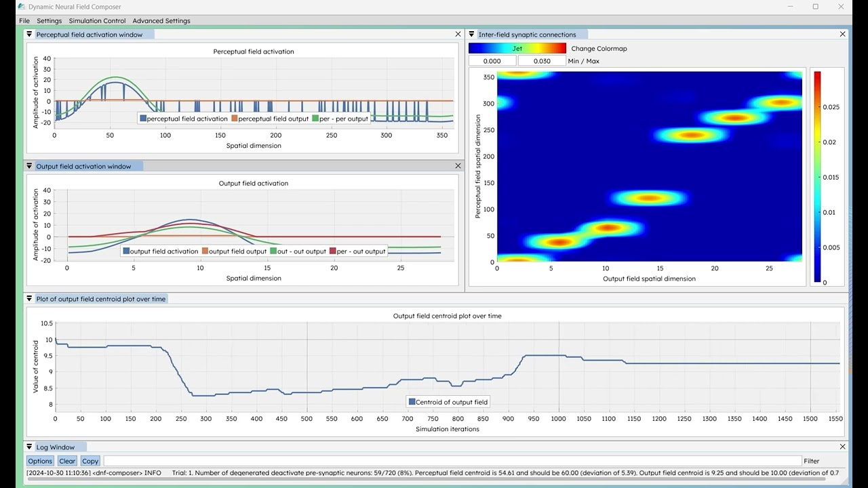Viewport: 868px width, 488px height.
Task: Click the log Filter input field
Action: [452, 461]
